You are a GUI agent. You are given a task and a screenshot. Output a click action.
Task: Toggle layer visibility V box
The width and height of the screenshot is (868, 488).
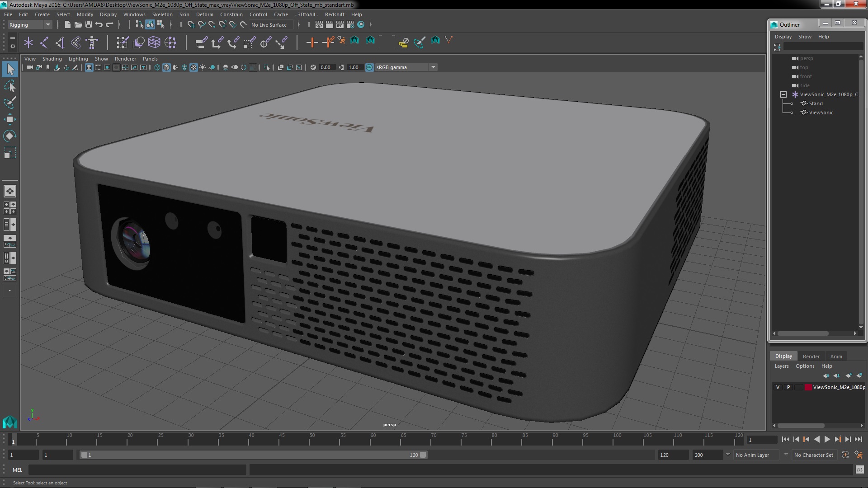click(x=778, y=387)
